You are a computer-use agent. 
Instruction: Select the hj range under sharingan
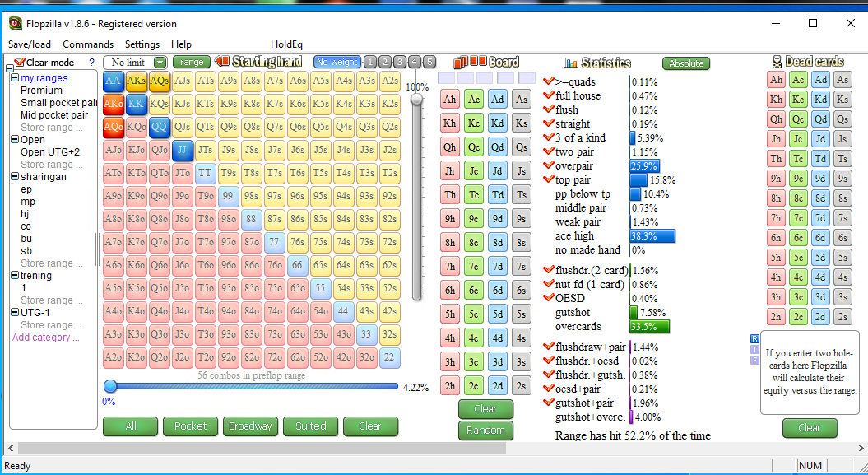tap(25, 214)
